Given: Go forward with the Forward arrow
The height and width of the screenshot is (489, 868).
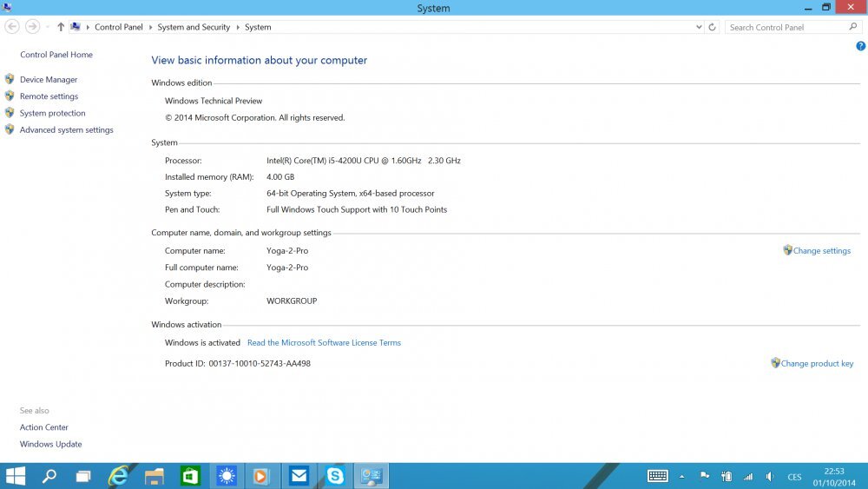Looking at the screenshot, I should tap(33, 27).
